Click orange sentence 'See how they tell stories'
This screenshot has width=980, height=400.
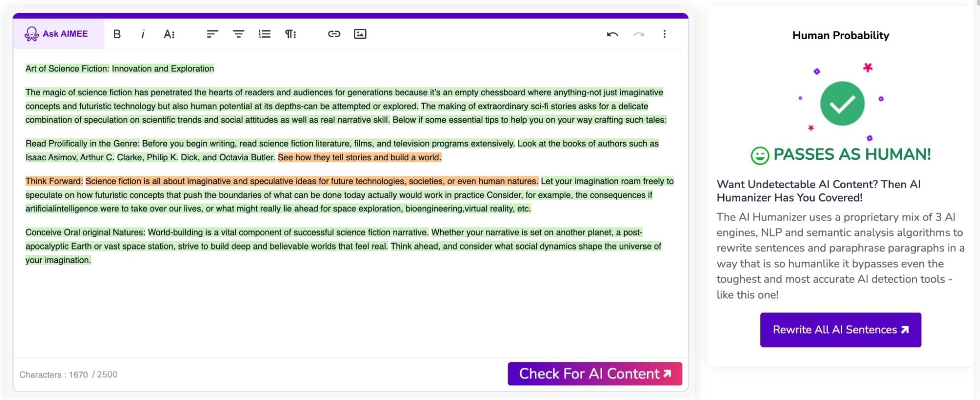pyautogui.click(x=359, y=157)
